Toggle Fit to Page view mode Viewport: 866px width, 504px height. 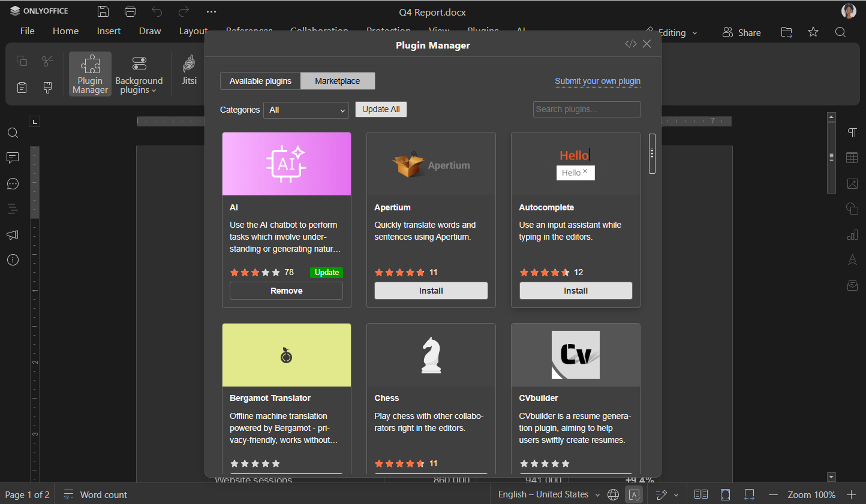point(725,494)
